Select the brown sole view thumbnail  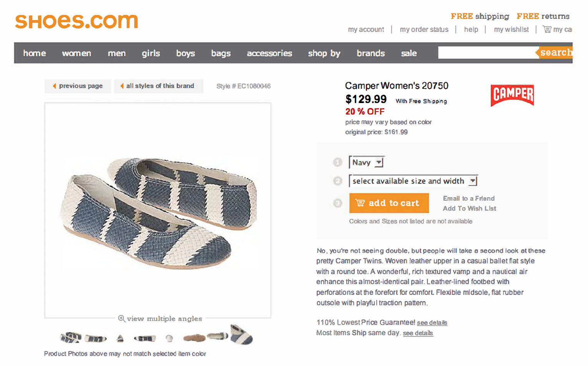point(194,338)
